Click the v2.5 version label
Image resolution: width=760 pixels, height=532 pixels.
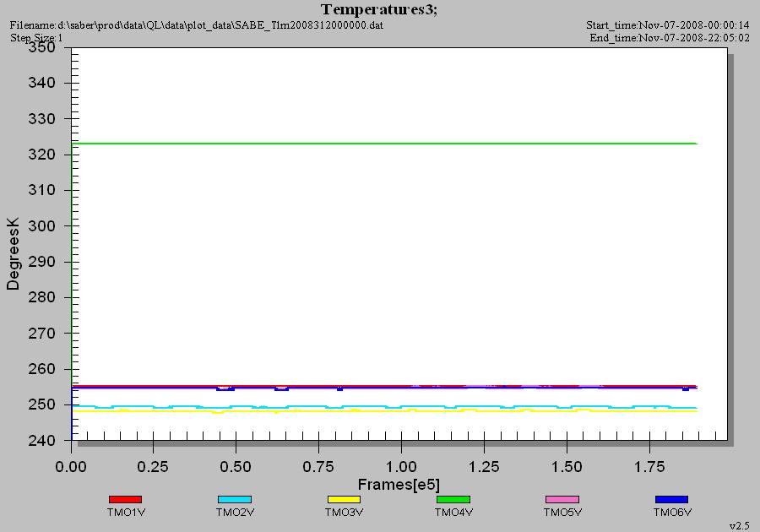tap(740, 525)
